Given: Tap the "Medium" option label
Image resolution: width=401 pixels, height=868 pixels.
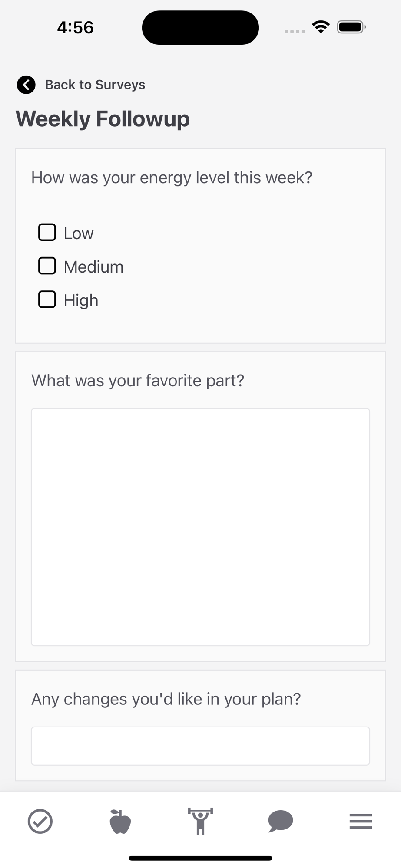Looking at the screenshot, I should click(93, 267).
